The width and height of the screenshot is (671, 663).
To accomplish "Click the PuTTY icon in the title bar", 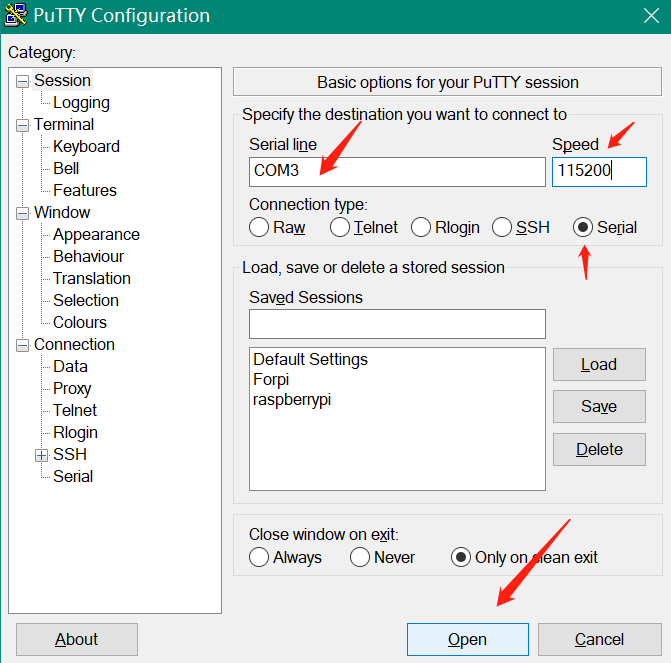I will click(16, 15).
